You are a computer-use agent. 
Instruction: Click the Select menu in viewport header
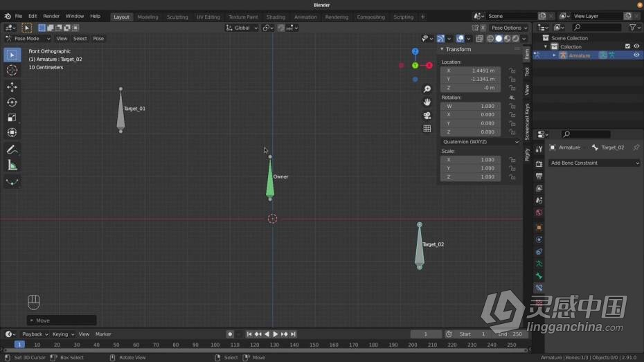80,39
